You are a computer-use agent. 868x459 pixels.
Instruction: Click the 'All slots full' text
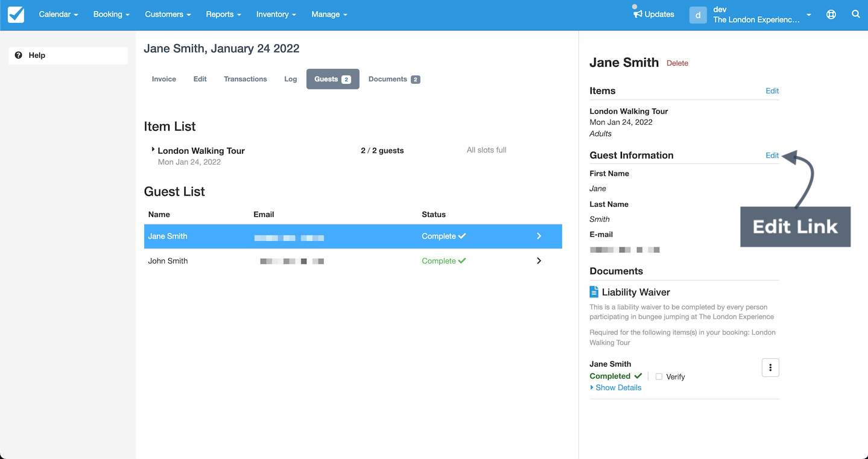[x=486, y=150]
